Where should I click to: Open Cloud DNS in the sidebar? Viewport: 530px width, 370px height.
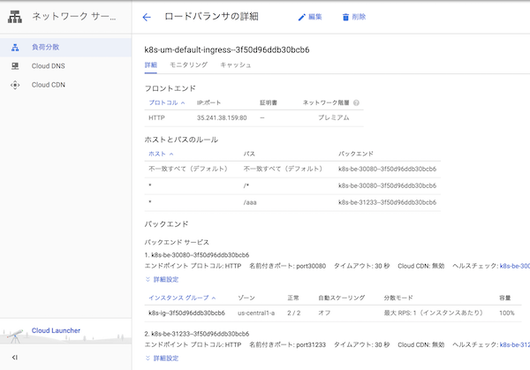(66, 66)
